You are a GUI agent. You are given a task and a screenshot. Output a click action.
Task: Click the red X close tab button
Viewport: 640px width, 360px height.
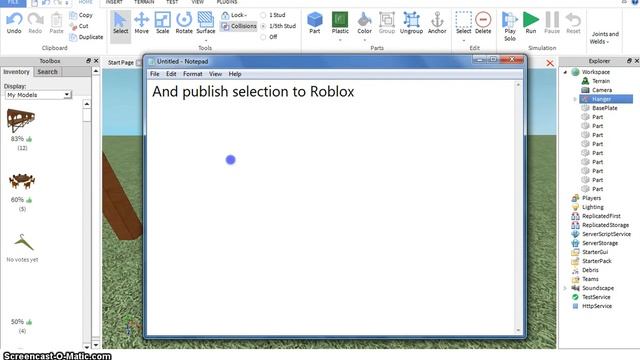click(x=550, y=63)
